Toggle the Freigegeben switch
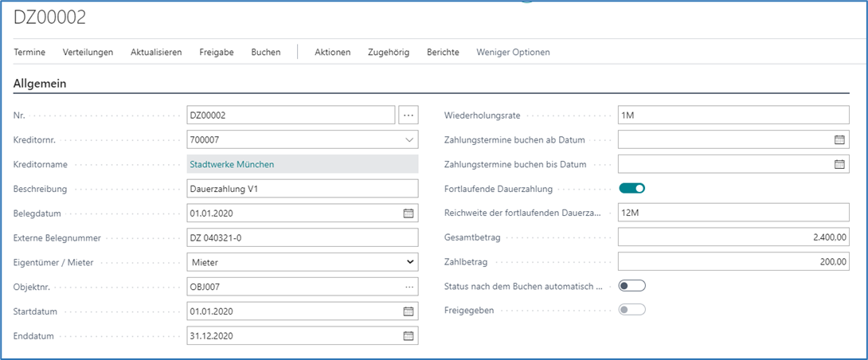The image size is (868, 360). tap(631, 310)
